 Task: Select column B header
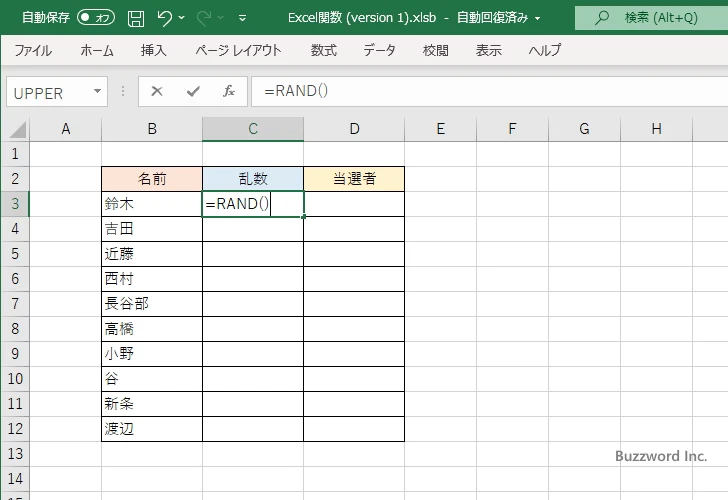point(152,129)
